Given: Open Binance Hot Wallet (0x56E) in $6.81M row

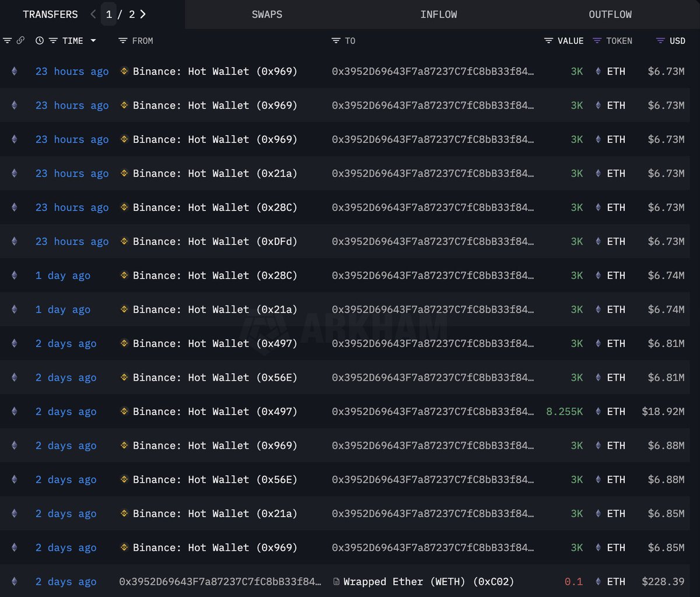Looking at the screenshot, I should click(215, 378).
